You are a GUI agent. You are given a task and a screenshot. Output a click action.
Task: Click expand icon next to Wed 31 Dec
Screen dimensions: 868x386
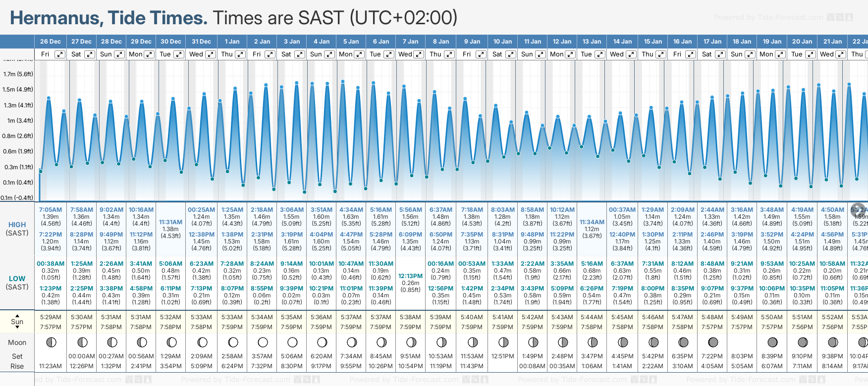211,54
